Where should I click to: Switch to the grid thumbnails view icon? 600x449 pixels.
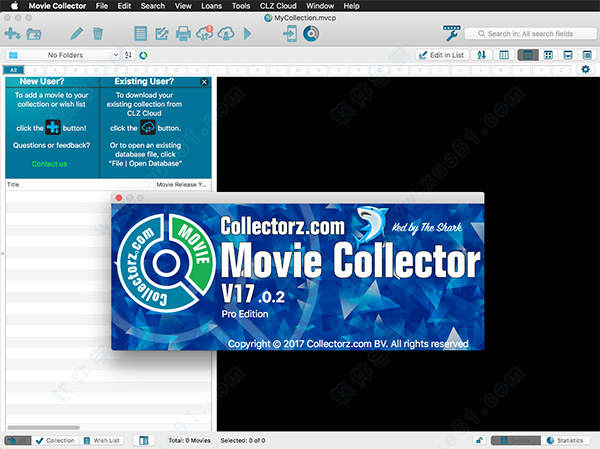point(548,55)
